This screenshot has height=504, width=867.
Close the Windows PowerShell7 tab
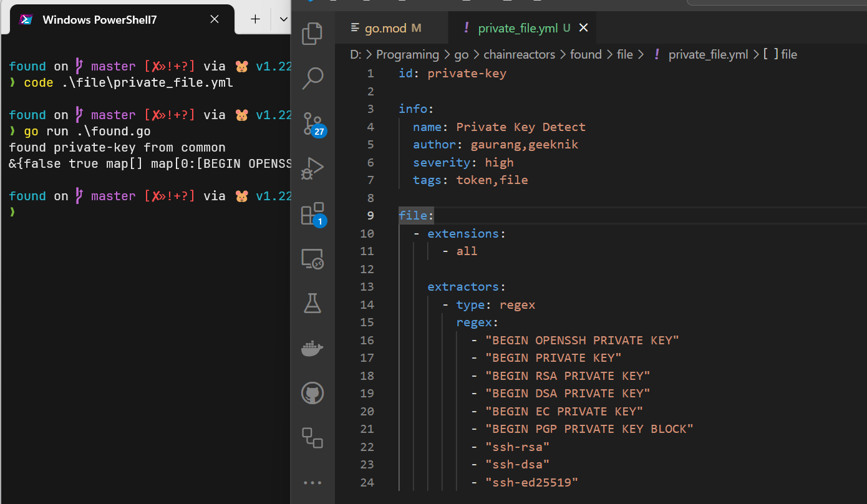coord(215,19)
